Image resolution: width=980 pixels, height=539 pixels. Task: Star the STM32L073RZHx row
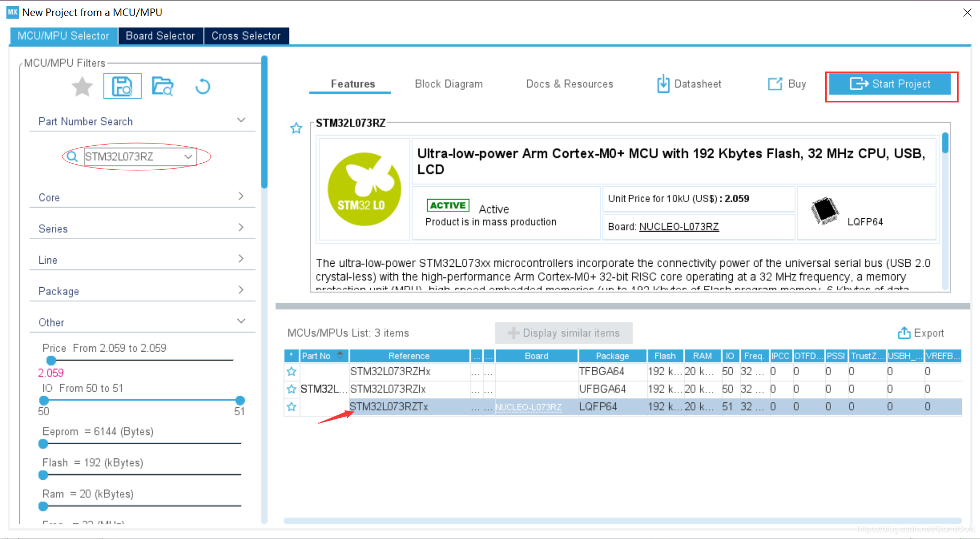(292, 371)
